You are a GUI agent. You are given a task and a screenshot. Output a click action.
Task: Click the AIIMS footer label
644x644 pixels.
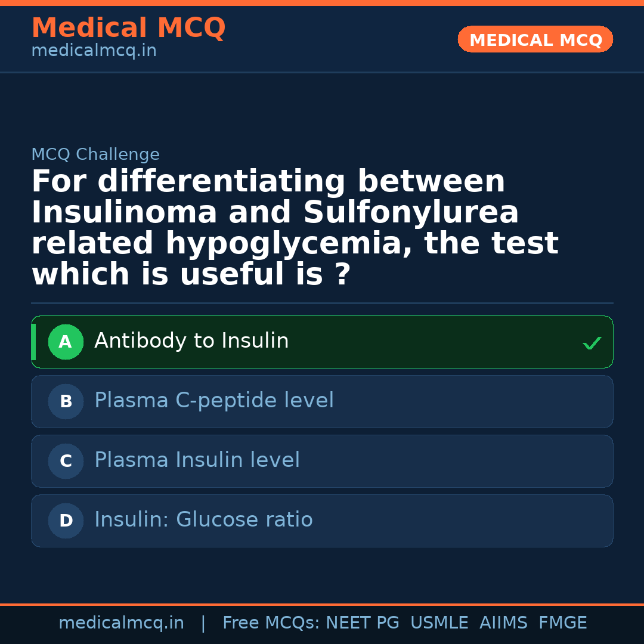coord(503,623)
